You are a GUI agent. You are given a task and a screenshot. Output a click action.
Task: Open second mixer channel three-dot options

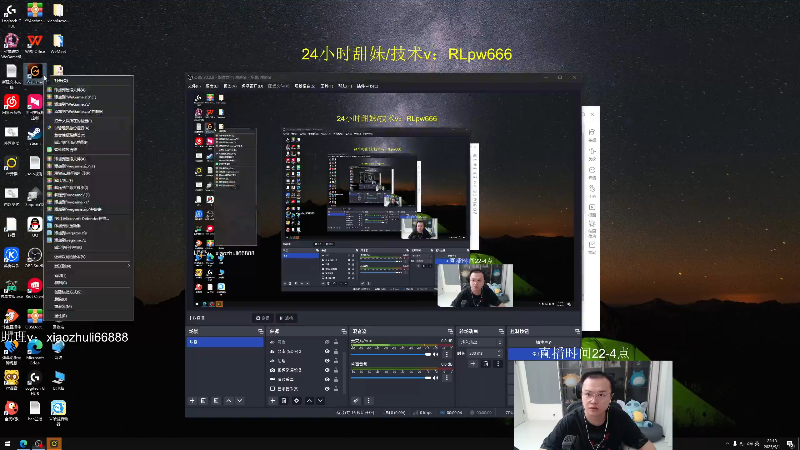(x=446, y=378)
